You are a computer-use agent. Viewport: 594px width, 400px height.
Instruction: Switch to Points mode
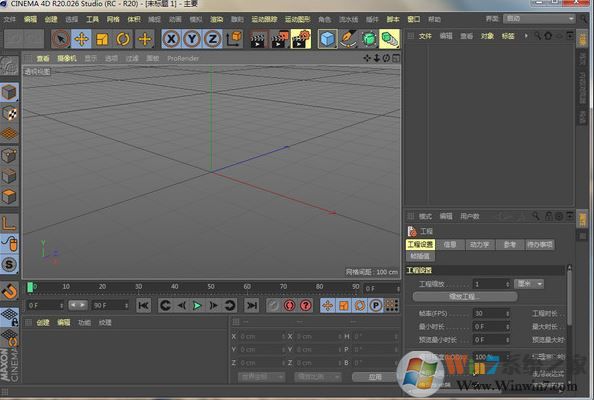[9, 156]
